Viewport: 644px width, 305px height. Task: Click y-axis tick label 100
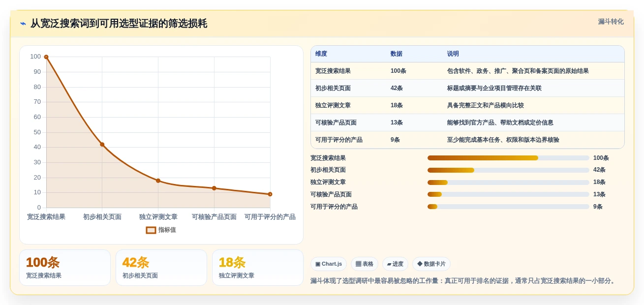click(35, 57)
